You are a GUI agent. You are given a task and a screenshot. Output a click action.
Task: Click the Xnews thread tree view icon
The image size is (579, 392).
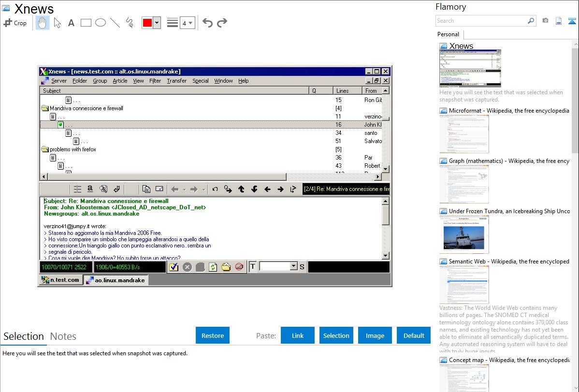pyautogui.click(x=77, y=189)
